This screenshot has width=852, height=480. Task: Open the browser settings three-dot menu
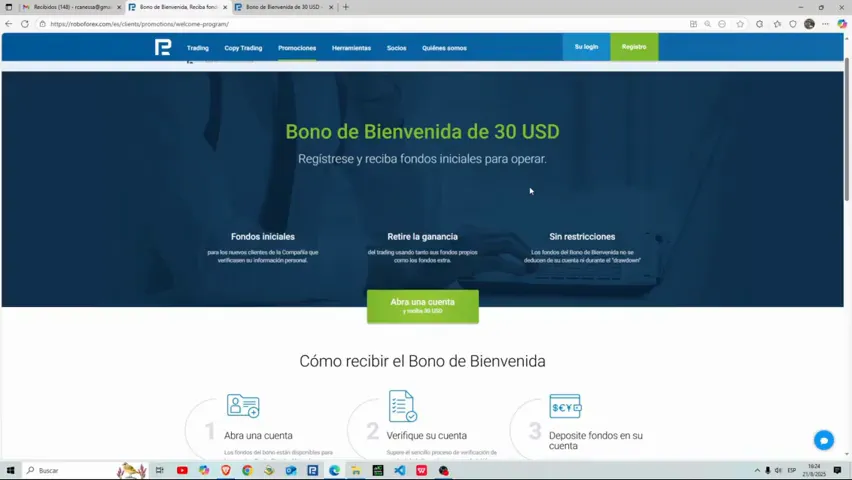pyautogui.click(x=825, y=24)
